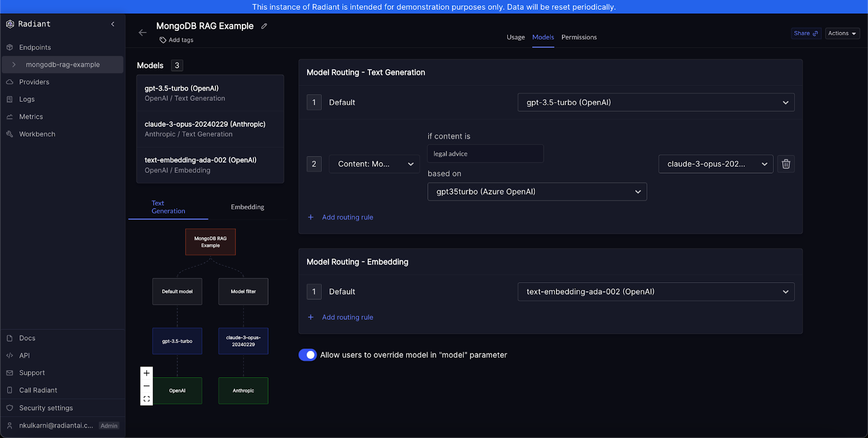Click the API code icon
This screenshot has width=868, height=438.
pos(10,356)
